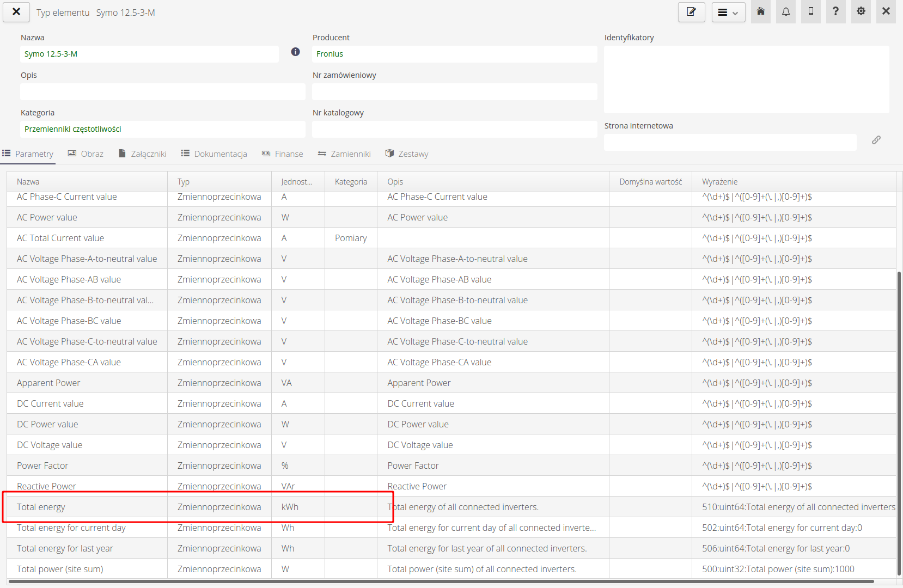Click the link icon beside Strona internetowa

876,140
